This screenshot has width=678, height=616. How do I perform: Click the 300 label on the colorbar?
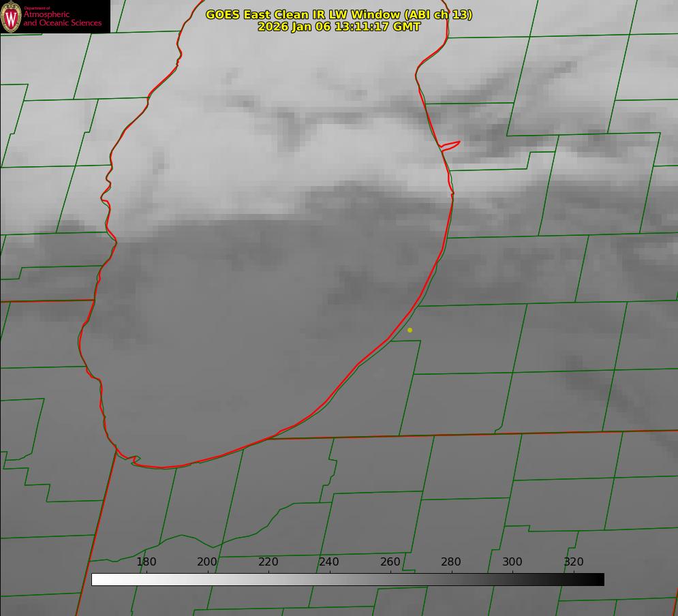512,562
